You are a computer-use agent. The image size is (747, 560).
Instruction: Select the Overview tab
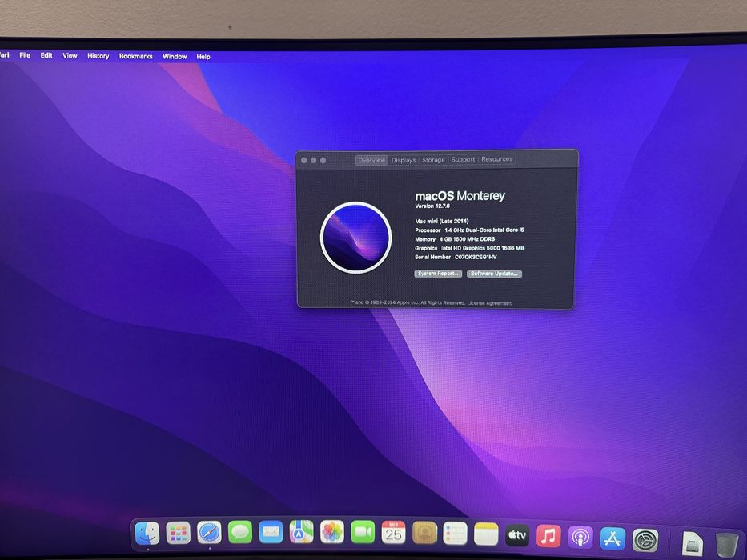pyautogui.click(x=371, y=161)
